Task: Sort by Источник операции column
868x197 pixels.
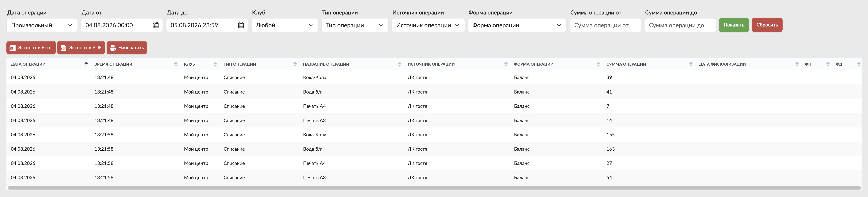Action: coord(506,64)
